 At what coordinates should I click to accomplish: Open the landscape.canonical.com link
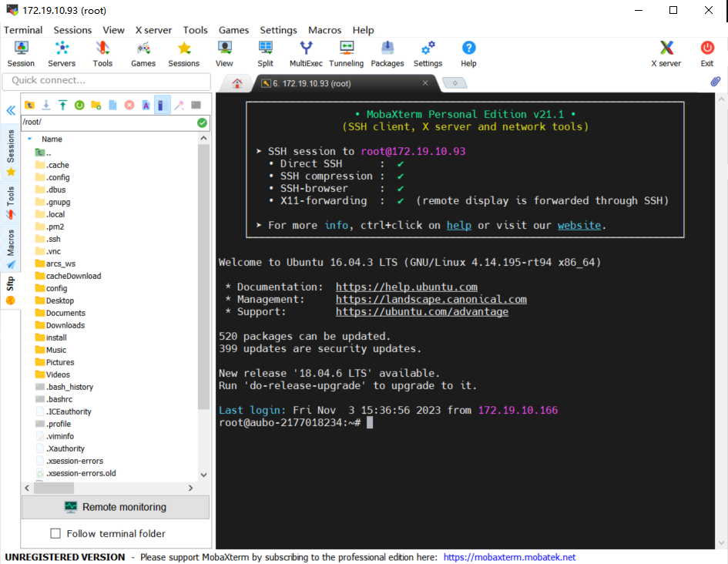pos(431,300)
